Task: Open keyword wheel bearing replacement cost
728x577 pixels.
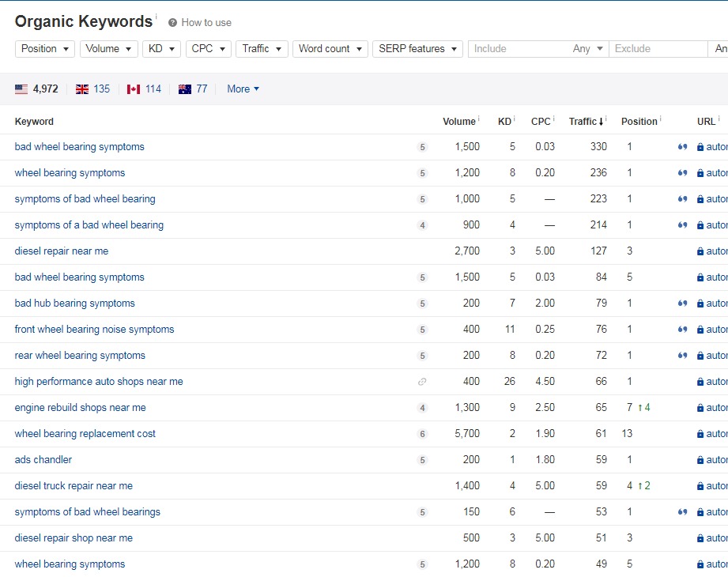Action: [85, 434]
